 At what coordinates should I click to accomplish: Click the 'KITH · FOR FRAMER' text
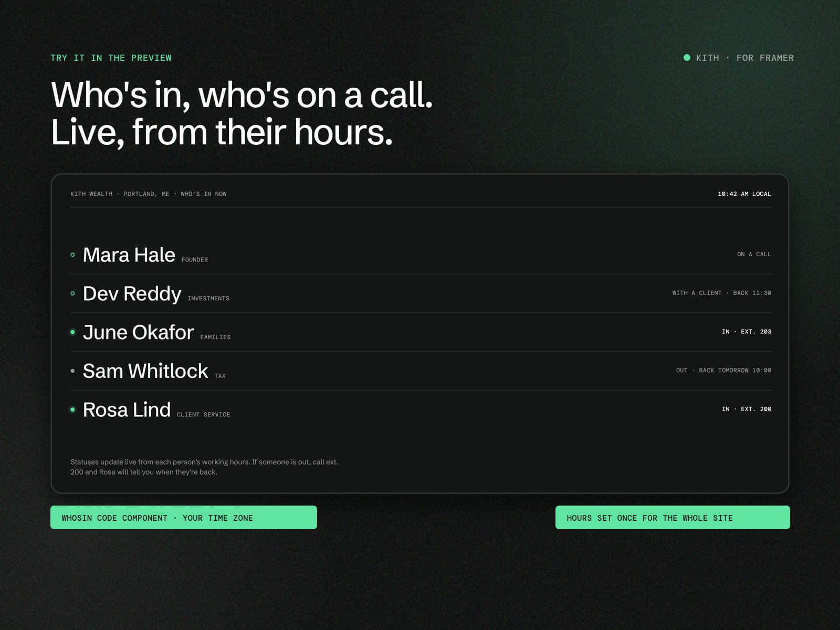click(x=745, y=58)
